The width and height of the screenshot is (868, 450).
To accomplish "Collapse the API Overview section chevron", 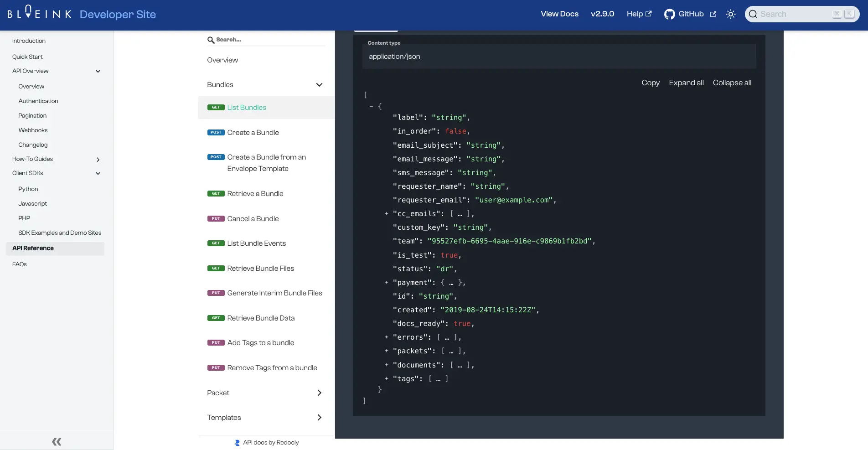I will pyautogui.click(x=98, y=71).
